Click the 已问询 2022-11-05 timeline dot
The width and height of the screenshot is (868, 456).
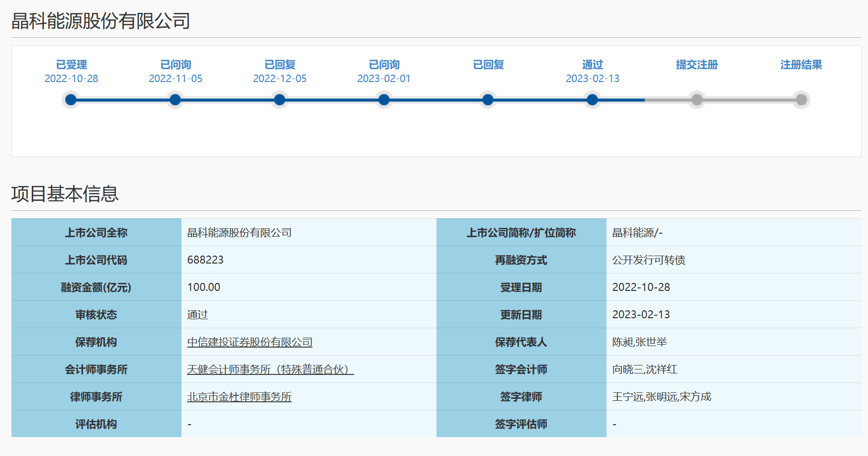pos(175,100)
